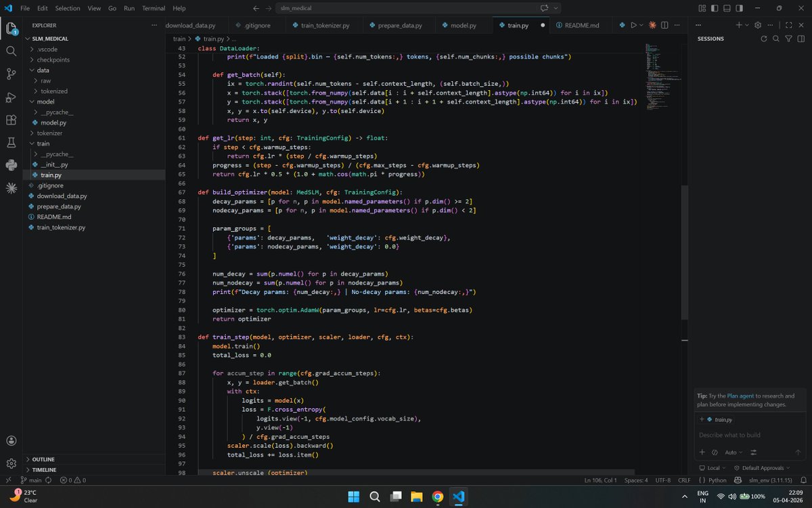Click the chat tools configure icon
Image resolution: width=812 pixels, height=508 pixels.
pyautogui.click(x=754, y=452)
